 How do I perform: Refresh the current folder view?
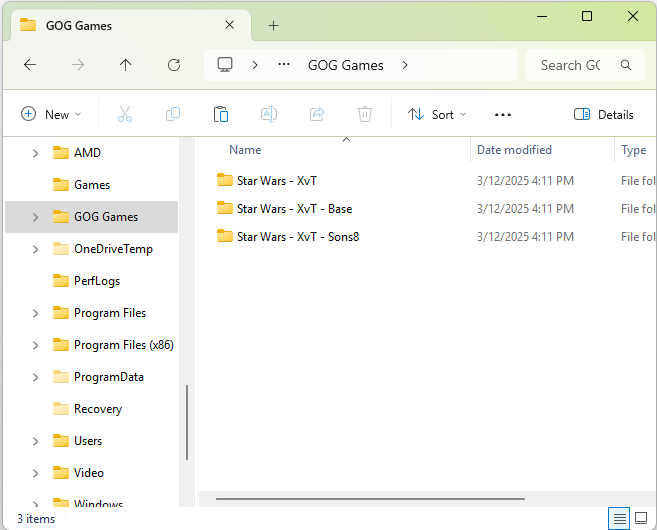[174, 65]
